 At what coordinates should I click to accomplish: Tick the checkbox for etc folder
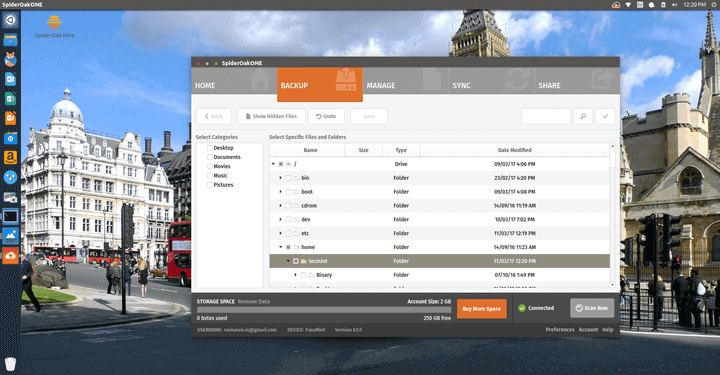pos(288,233)
